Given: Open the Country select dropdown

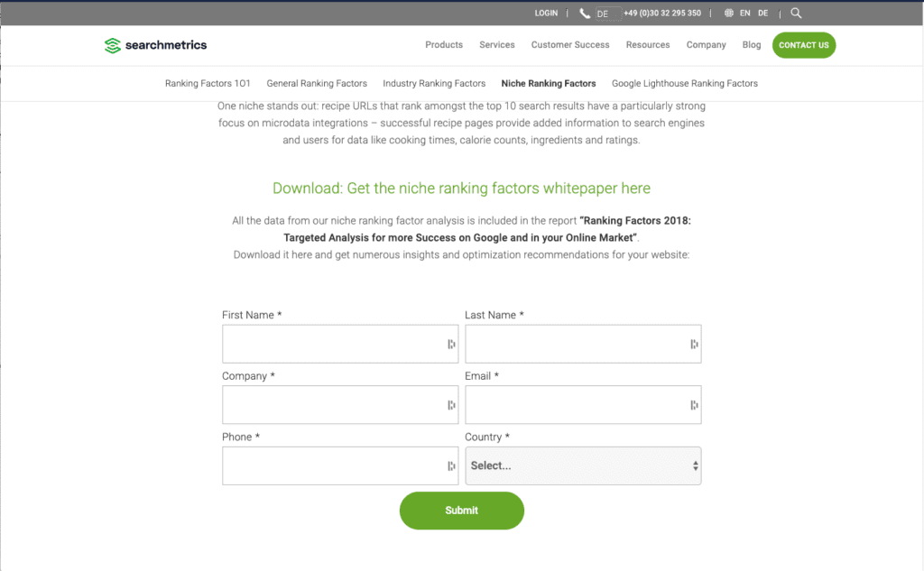Looking at the screenshot, I should 583,465.
